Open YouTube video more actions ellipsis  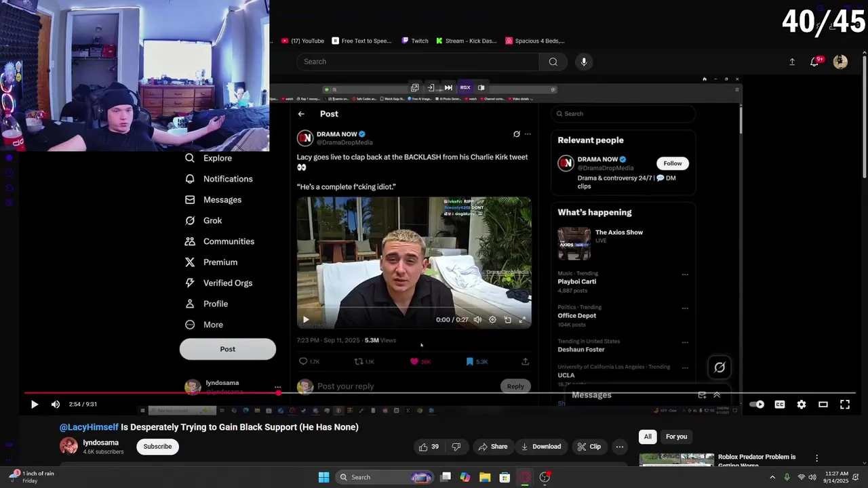[x=619, y=447]
